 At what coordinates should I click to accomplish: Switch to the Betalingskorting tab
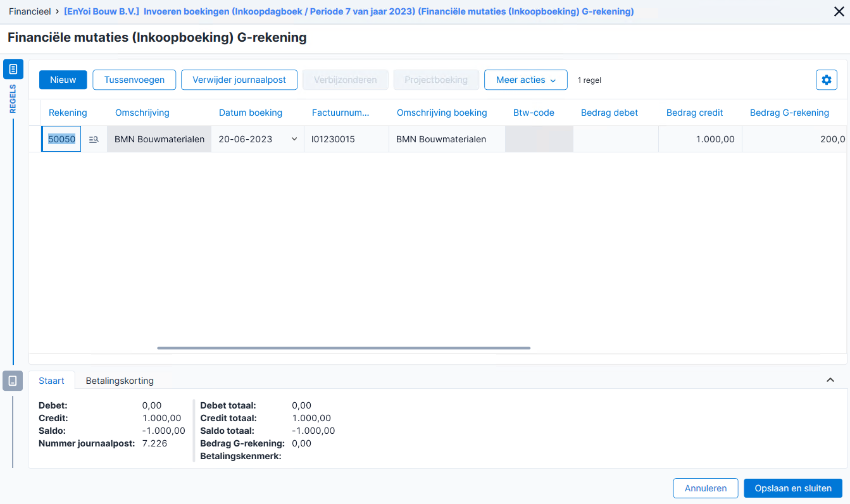click(x=120, y=381)
